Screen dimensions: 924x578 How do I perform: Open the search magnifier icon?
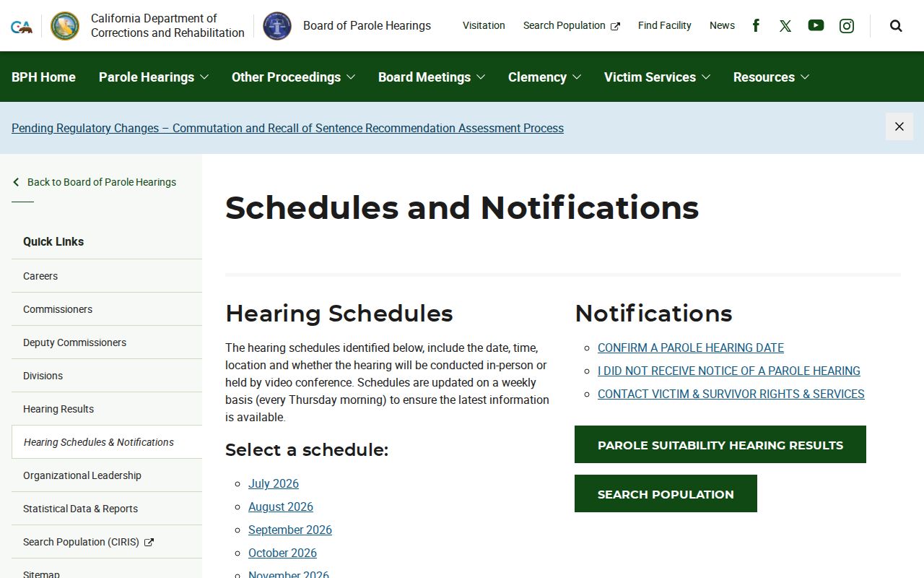[x=896, y=26]
